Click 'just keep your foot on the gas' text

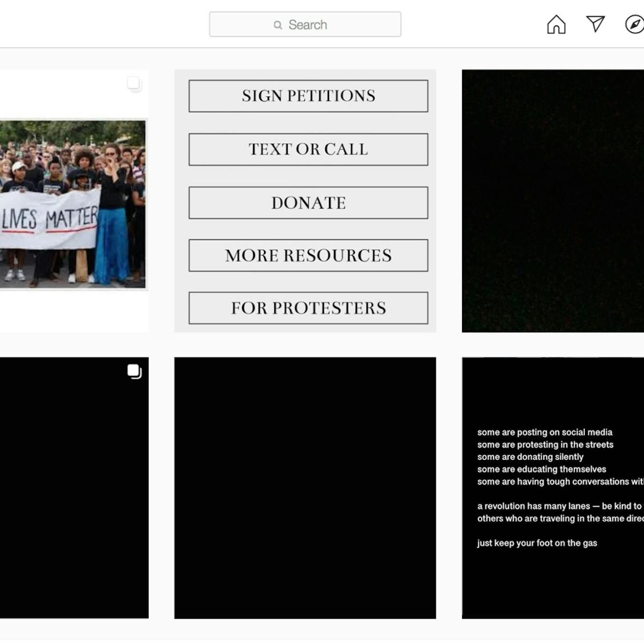click(537, 543)
